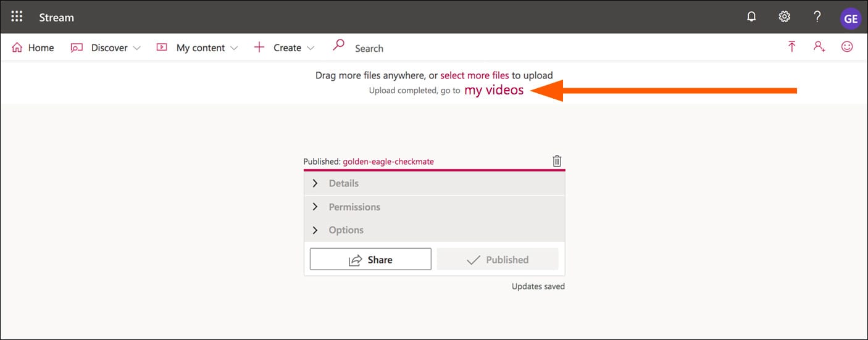Click the 'select more files' link
The width and height of the screenshot is (868, 340).
coord(474,75)
